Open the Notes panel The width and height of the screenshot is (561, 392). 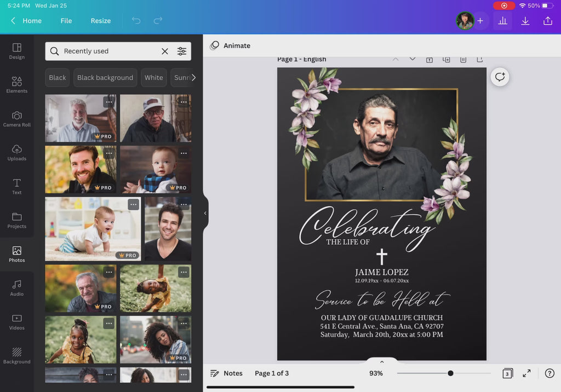click(x=226, y=373)
